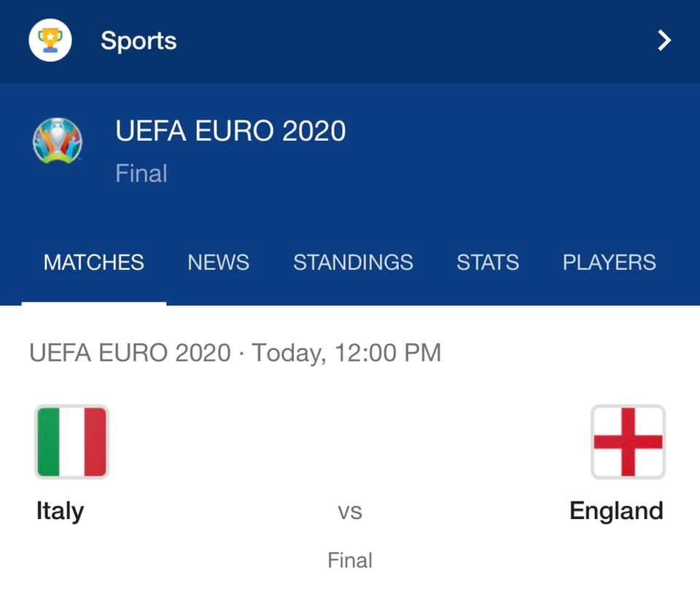Image resolution: width=700 pixels, height=592 pixels.
Task: Click the underline indicator beneath MATCHES tab
Action: coord(94,303)
